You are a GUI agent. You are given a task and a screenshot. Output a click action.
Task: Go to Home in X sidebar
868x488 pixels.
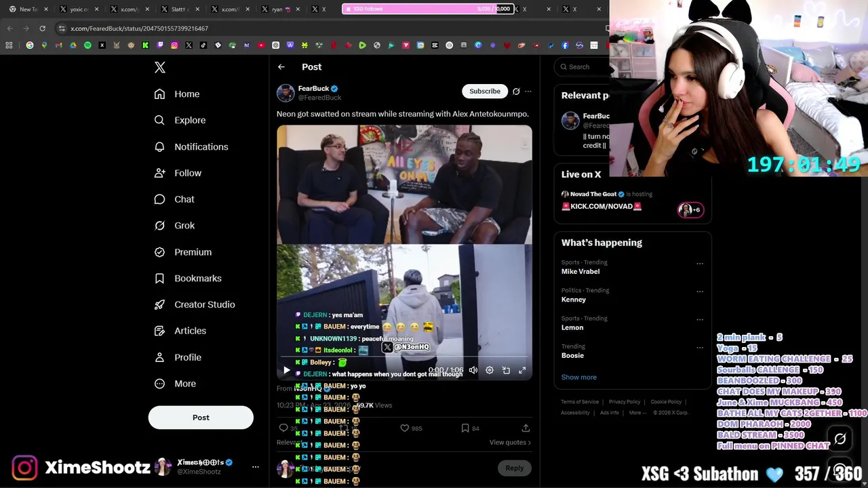(x=177, y=94)
